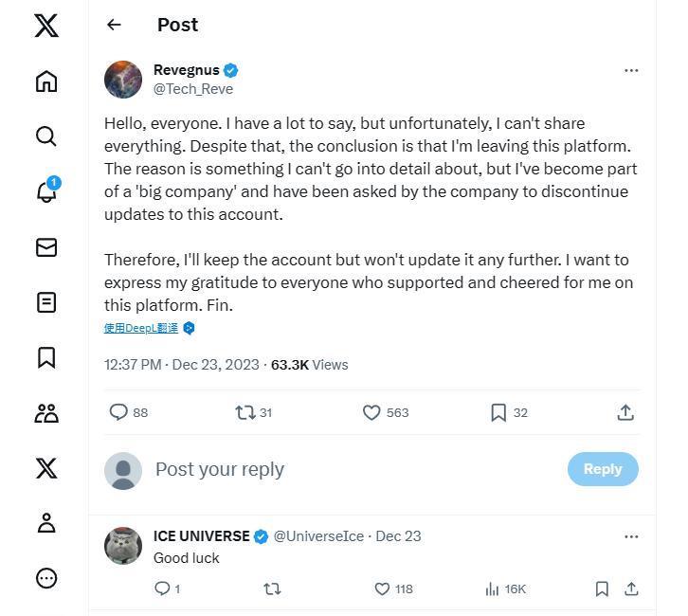Like the Revegnus post
The width and height of the screenshot is (688, 616).
pos(372,412)
